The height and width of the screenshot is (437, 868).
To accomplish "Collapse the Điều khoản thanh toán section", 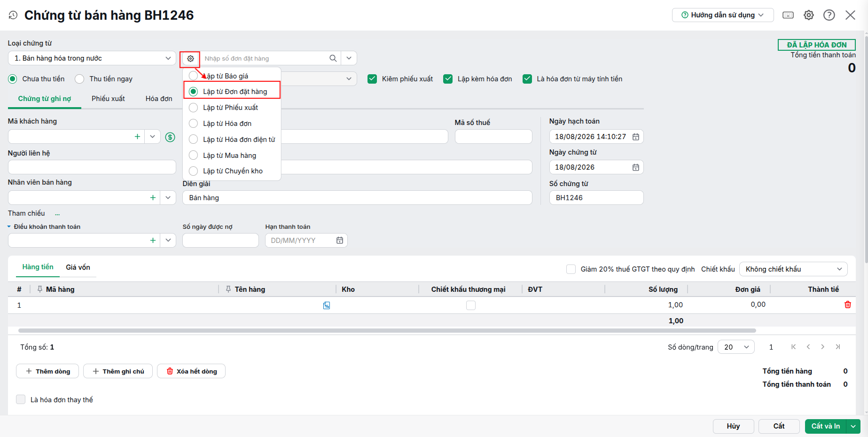I will pyautogui.click(x=9, y=226).
